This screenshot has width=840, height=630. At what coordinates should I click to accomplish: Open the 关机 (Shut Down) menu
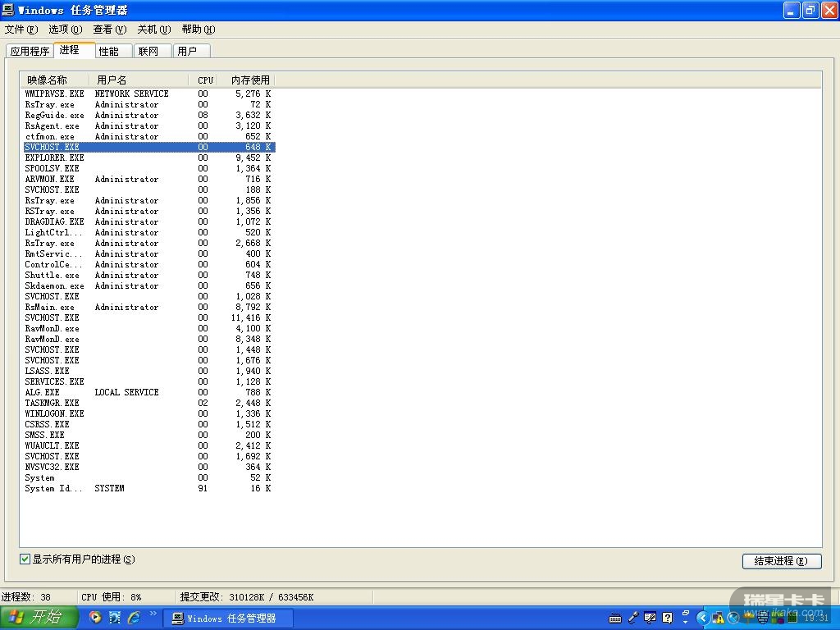pos(154,30)
